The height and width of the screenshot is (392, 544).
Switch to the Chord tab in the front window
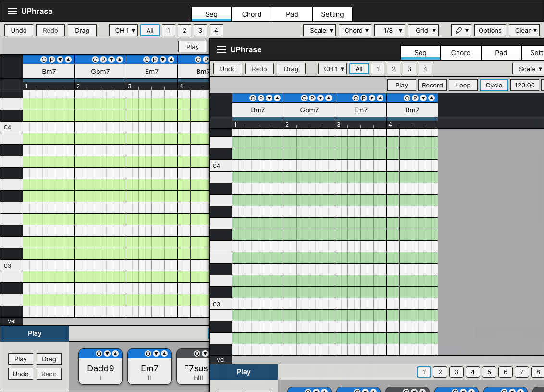(x=461, y=53)
